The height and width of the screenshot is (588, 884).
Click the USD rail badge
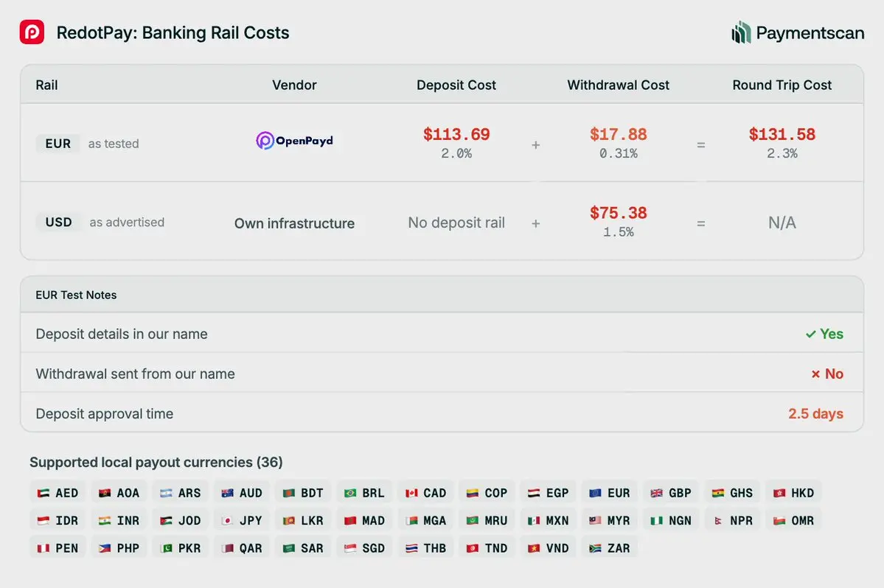point(59,222)
